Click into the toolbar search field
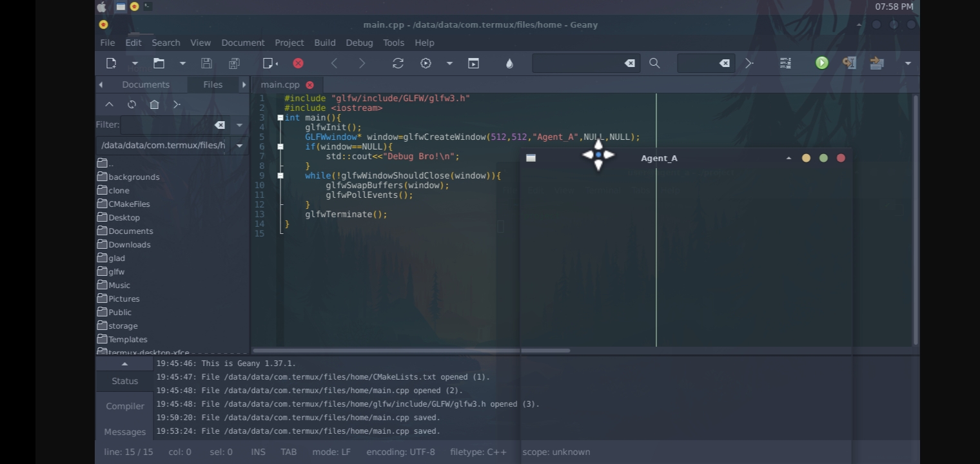 (x=580, y=63)
